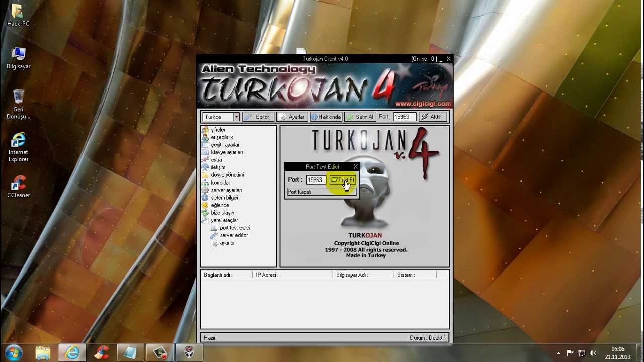
Task: Click the Port kapalı result text
Action: 299,192
